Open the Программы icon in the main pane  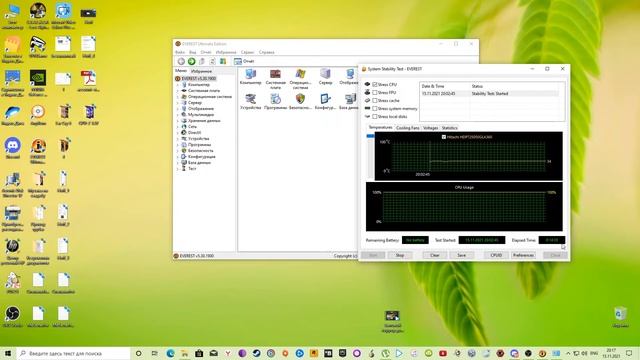pos(276,102)
